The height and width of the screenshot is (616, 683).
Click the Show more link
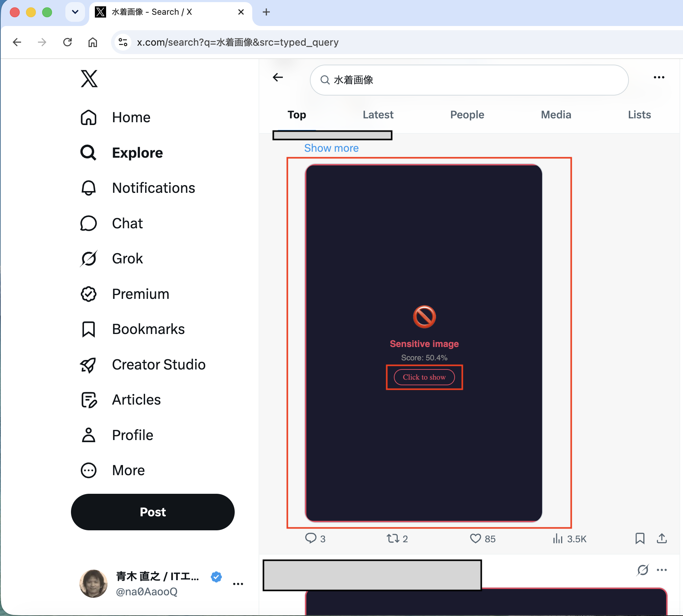[331, 148]
